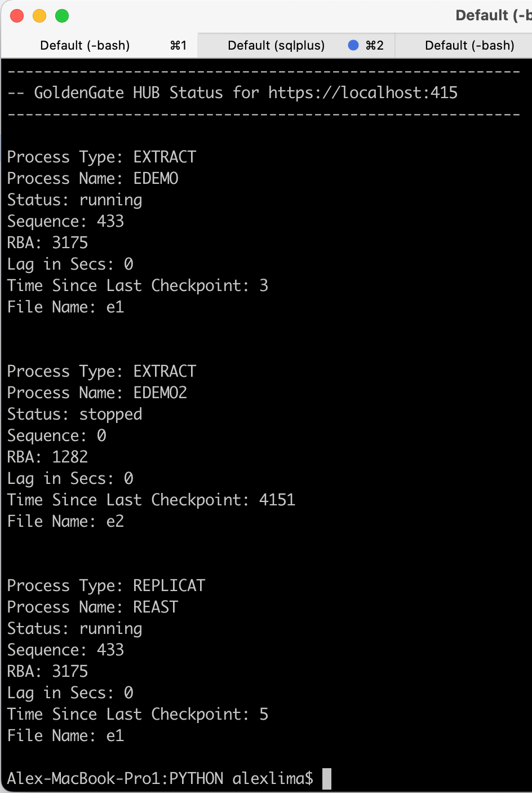Click the "Process Name: EDEMO2" line
Viewport: 532px width, 793px height.
coord(97,393)
